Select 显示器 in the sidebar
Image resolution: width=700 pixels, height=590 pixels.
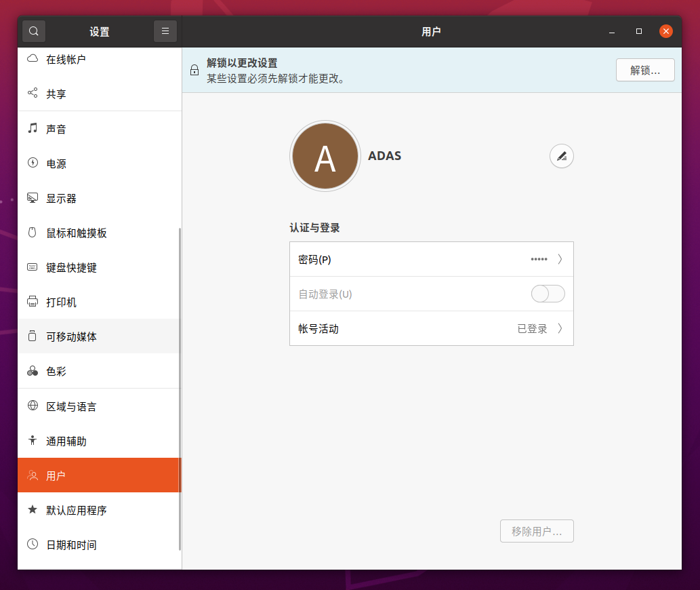(x=100, y=198)
